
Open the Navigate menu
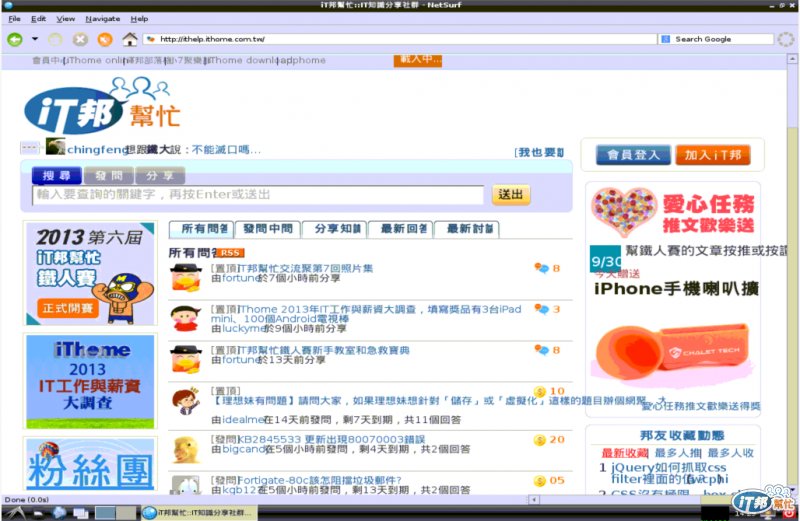point(103,19)
